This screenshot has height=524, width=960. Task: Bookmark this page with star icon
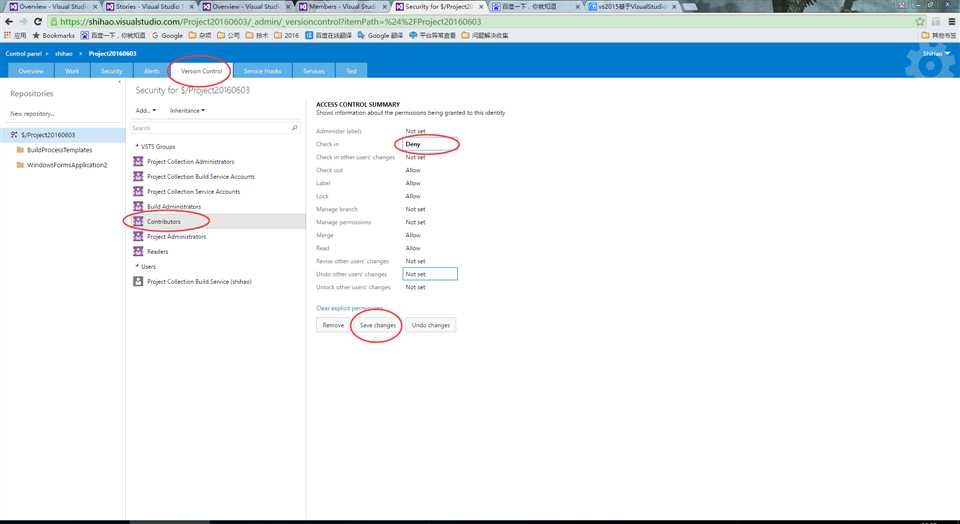click(920, 21)
